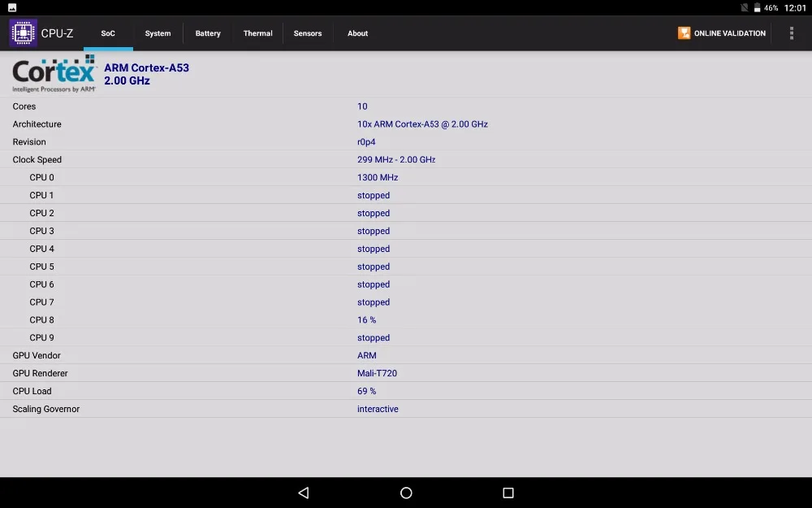Viewport: 812px width, 508px height.
Task: Tap the Mali-T720 value
Action: click(x=377, y=373)
